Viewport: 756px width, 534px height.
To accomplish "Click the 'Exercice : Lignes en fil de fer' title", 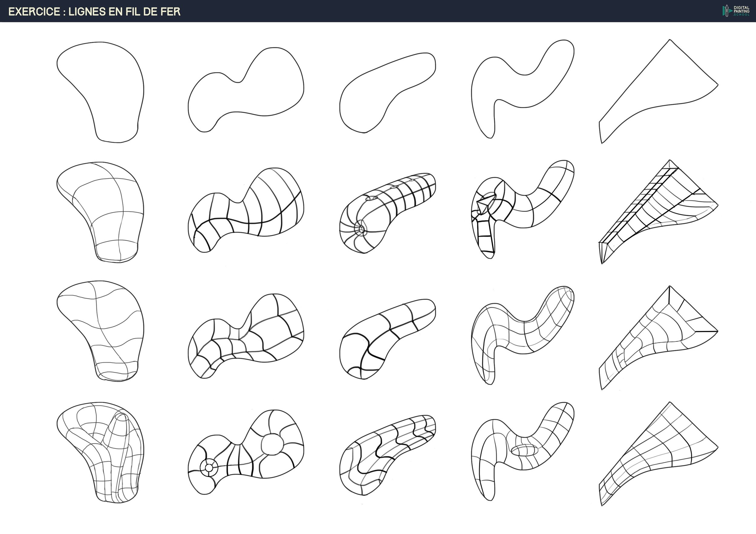I will click(x=94, y=11).
